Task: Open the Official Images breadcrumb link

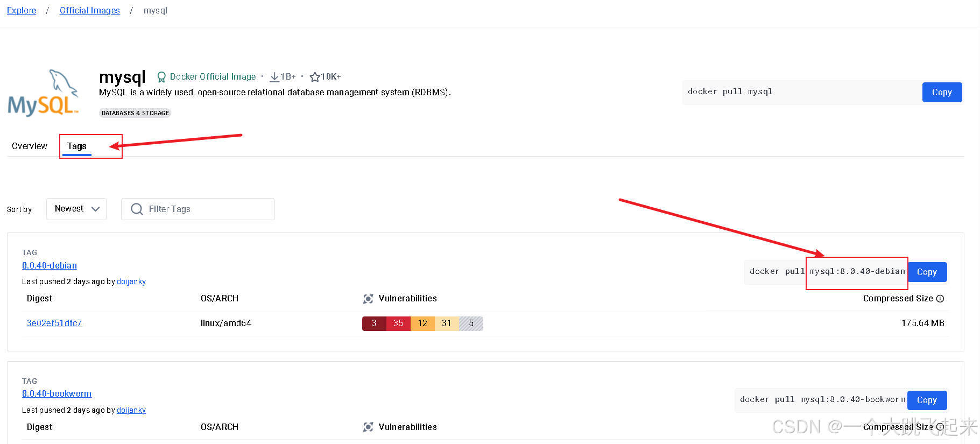Action: pyautogui.click(x=90, y=10)
